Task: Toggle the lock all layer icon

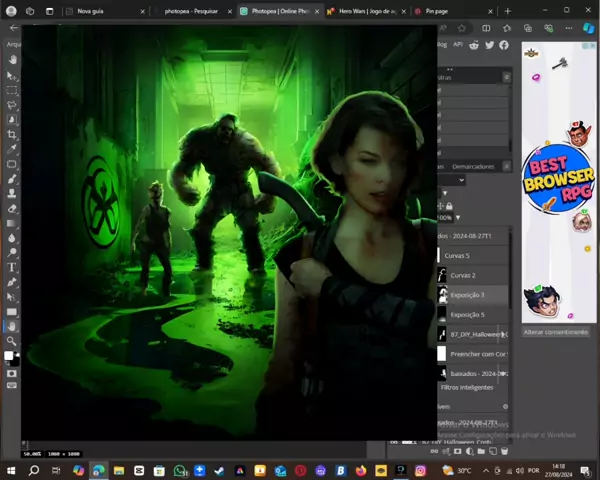Action: tap(449, 206)
